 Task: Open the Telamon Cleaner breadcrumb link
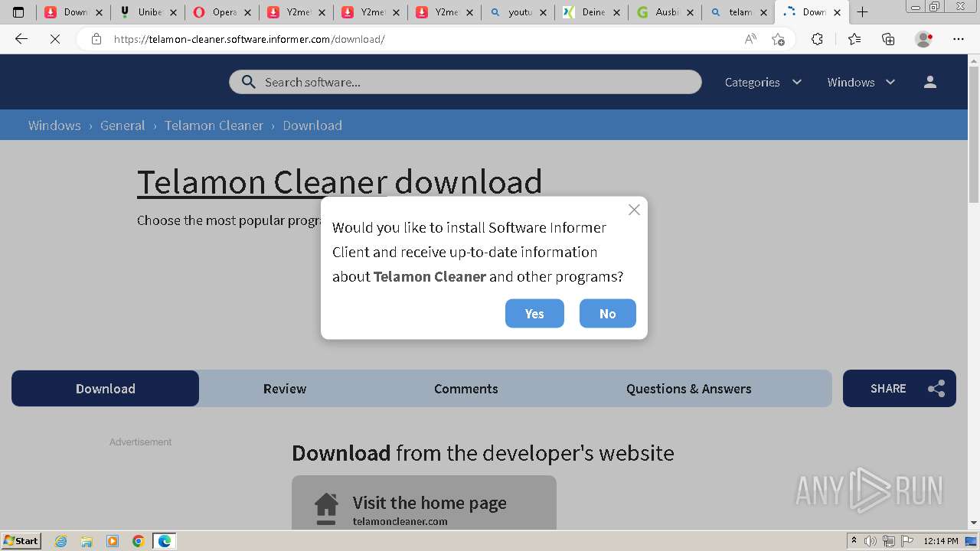(214, 126)
